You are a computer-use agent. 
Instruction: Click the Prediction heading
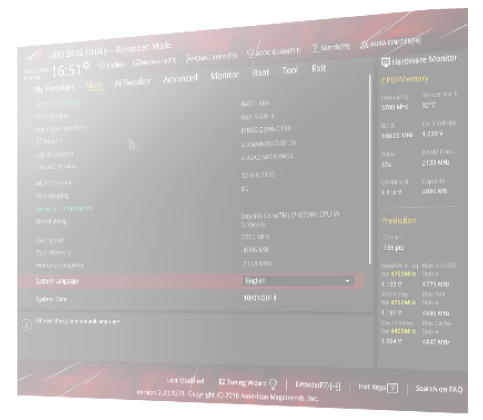399,220
